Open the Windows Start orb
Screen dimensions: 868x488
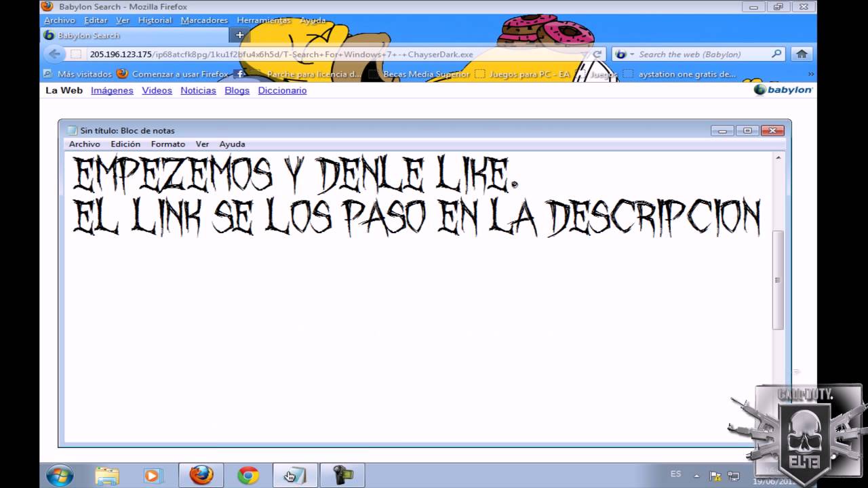tap(60, 475)
